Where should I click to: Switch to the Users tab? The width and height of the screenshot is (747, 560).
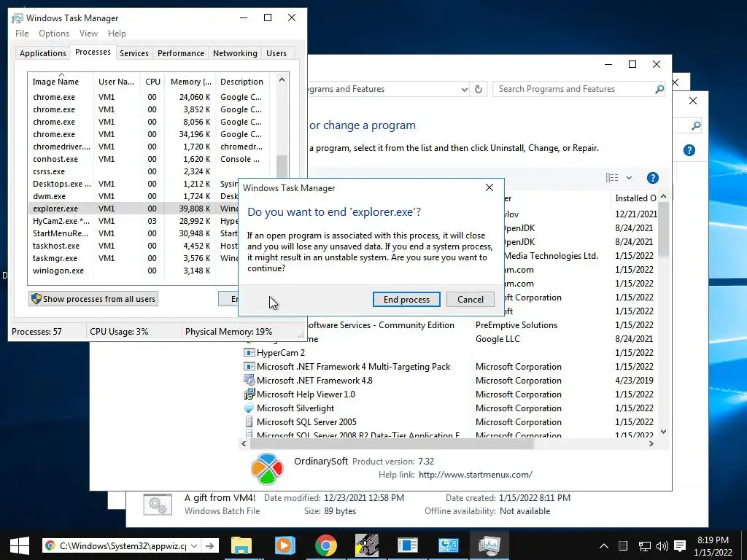[x=276, y=52]
